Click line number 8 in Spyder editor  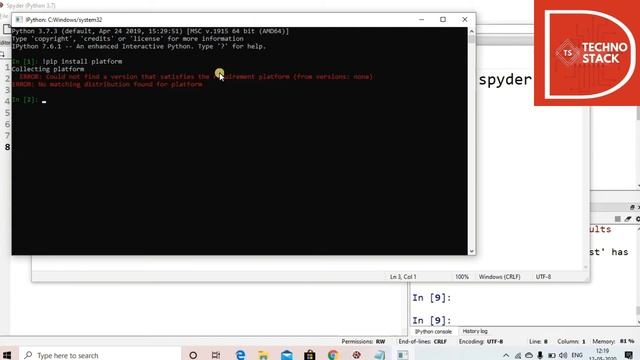coord(7,147)
